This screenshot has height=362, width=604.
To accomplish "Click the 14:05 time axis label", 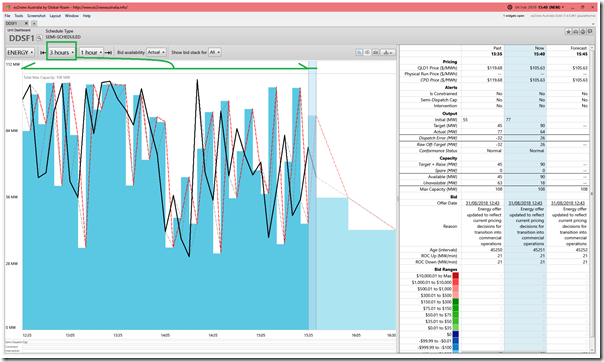I will (x=165, y=335).
